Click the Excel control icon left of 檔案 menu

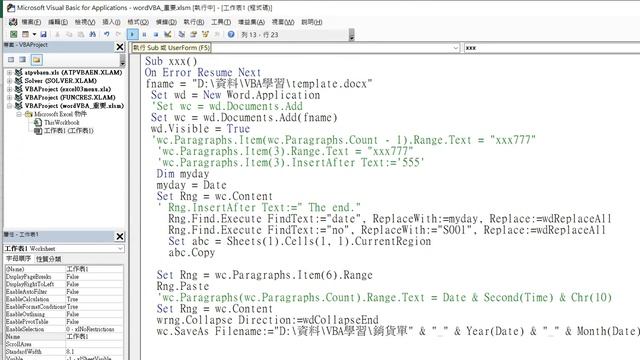click(13, 22)
